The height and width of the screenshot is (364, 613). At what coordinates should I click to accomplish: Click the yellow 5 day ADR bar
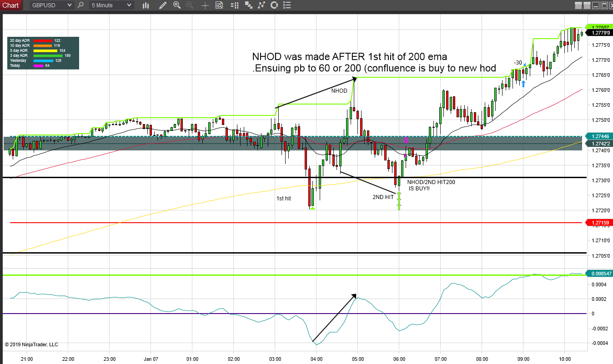(x=45, y=50)
